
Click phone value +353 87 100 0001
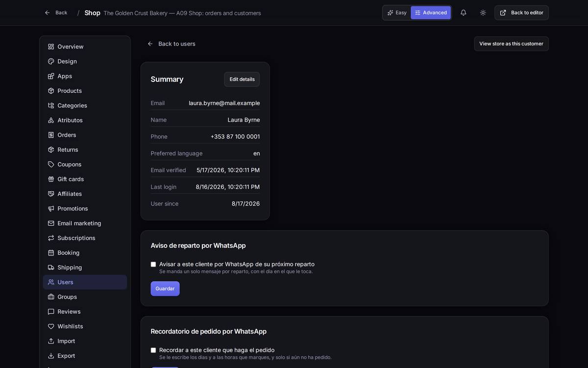[x=235, y=136]
